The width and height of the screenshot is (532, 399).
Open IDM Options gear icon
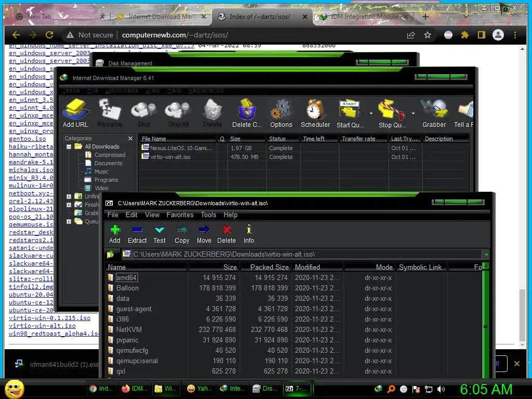pos(281,113)
